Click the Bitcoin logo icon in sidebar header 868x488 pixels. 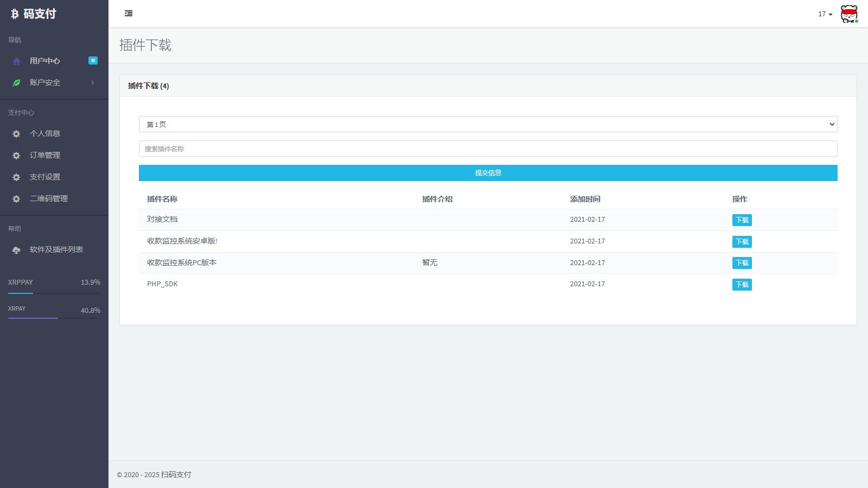pos(15,14)
